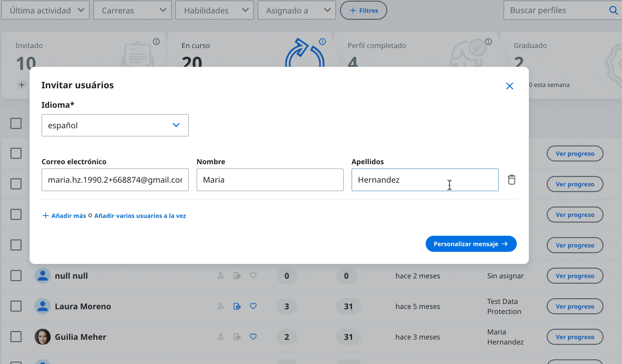Check the Laura Moreno row checkbox
The width and height of the screenshot is (622, 364).
pyautogui.click(x=16, y=306)
